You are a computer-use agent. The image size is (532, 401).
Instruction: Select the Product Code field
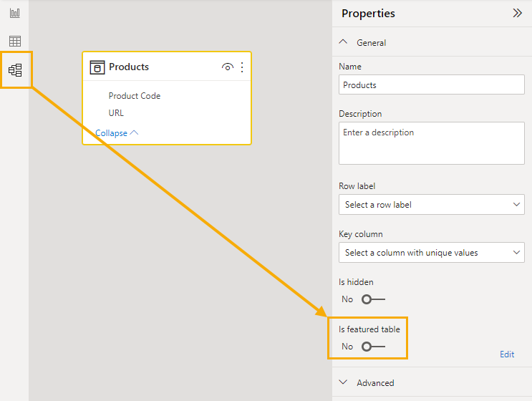[135, 96]
